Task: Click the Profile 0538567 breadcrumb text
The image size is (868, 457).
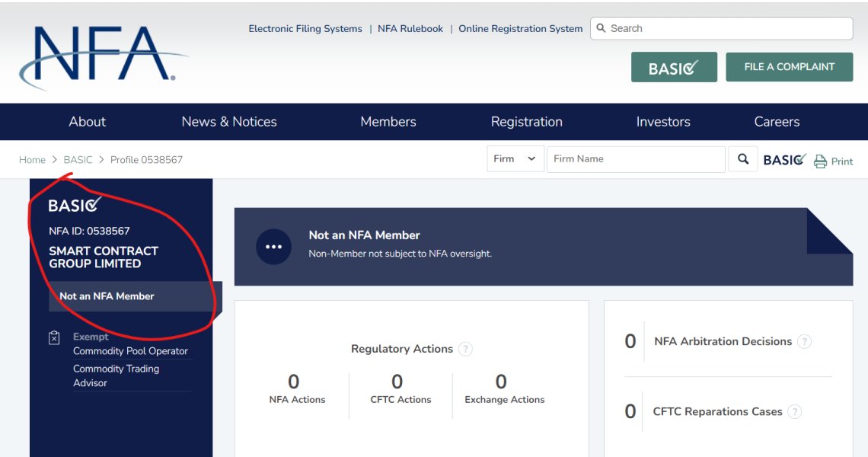Action: pyautogui.click(x=146, y=159)
